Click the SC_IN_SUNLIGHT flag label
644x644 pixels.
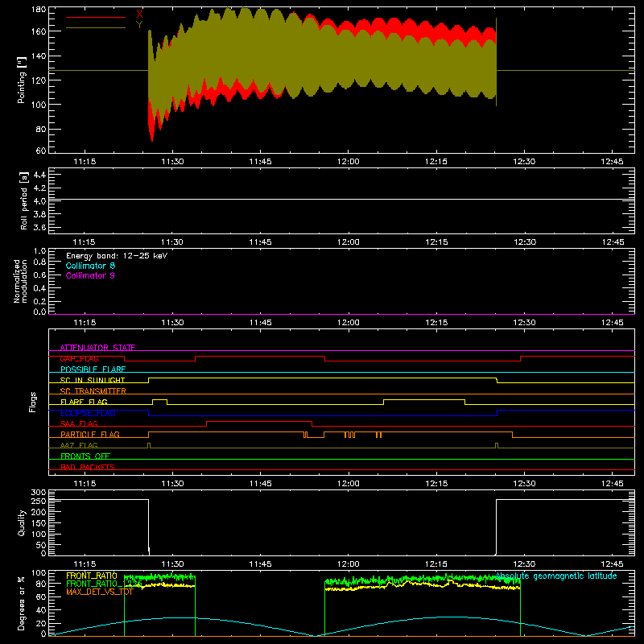coord(93,380)
